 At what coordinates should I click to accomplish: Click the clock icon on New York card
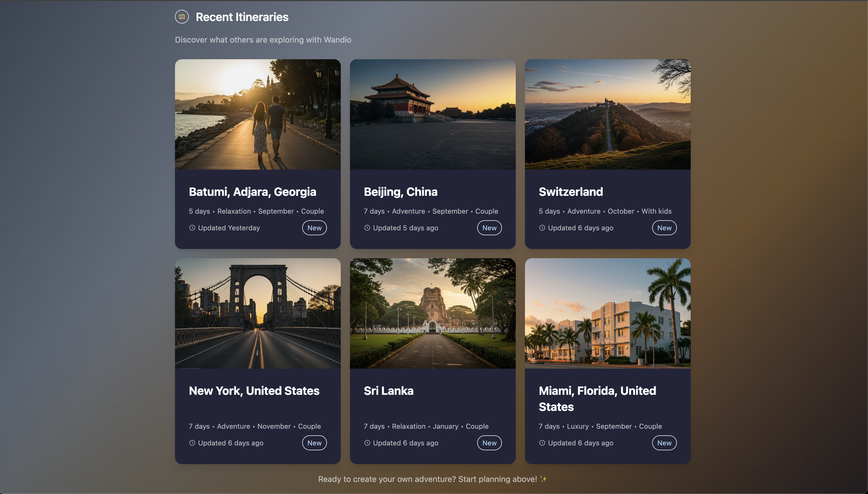coord(192,443)
